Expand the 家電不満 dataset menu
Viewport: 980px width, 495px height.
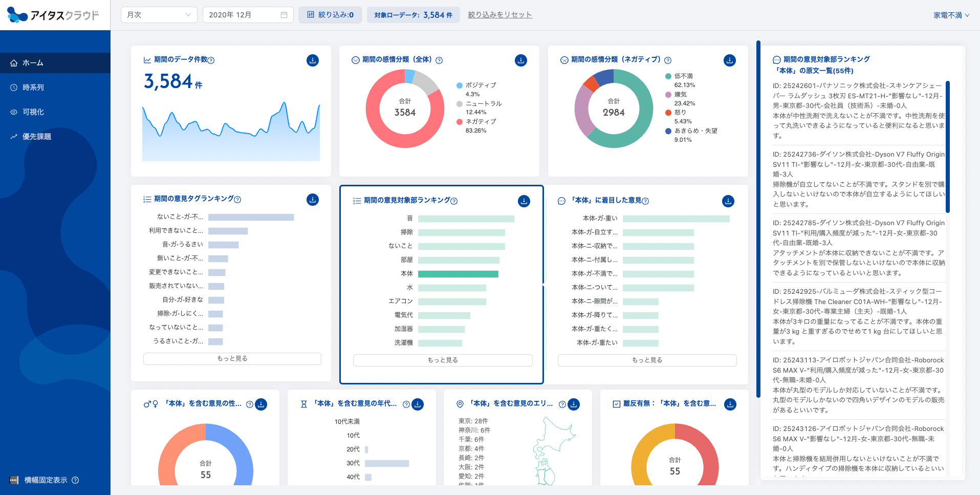(951, 15)
